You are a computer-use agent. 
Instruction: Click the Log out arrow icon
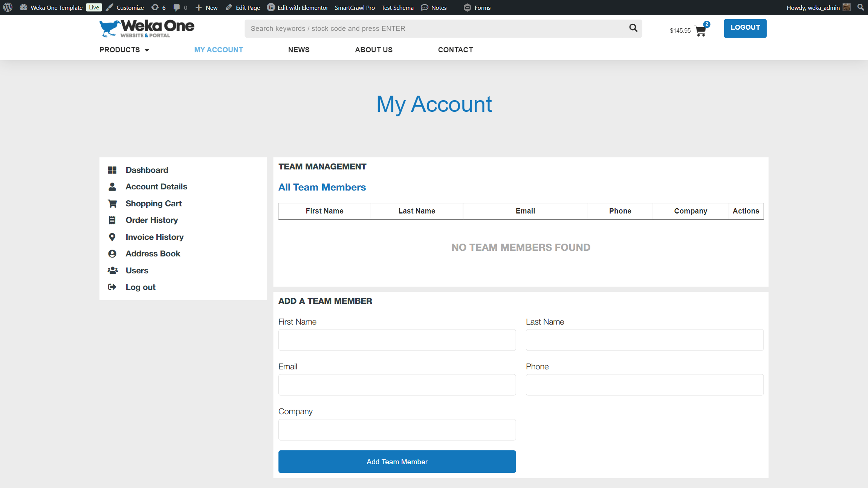tap(112, 287)
